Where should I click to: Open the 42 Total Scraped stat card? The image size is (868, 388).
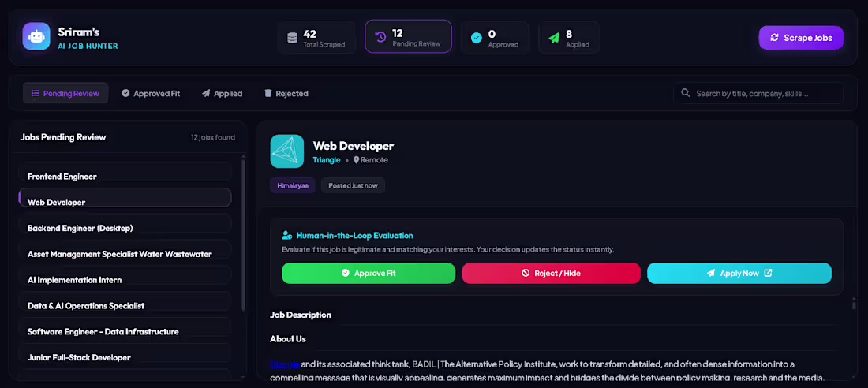click(x=316, y=38)
